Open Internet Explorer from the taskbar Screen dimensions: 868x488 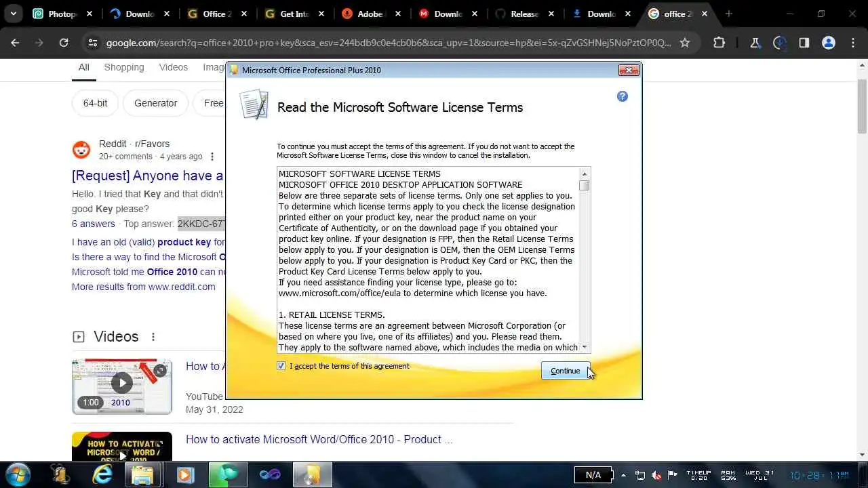tap(102, 474)
